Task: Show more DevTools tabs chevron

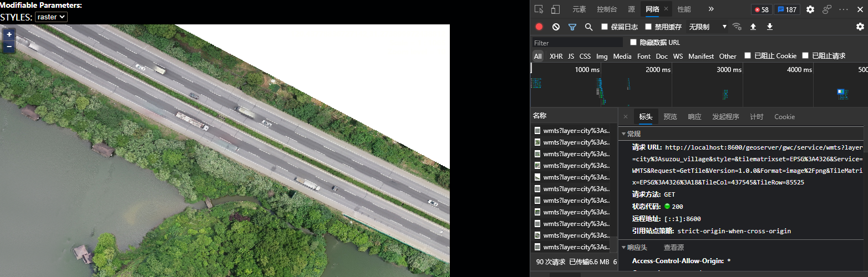Action: [x=711, y=9]
